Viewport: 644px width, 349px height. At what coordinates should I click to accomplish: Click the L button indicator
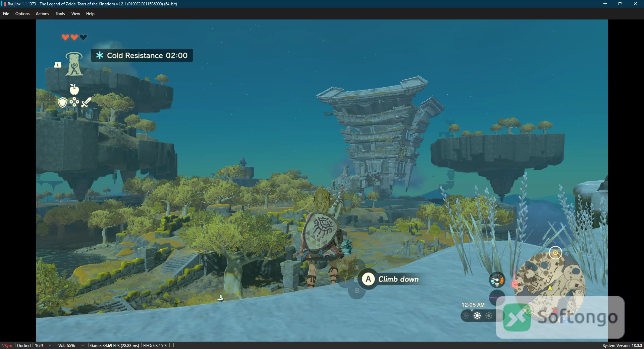click(58, 65)
